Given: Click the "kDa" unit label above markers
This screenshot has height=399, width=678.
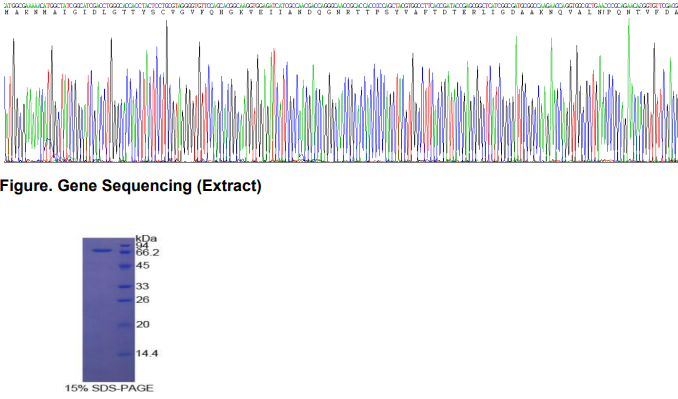Looking at the screenshot, I should tap(146, 239).
